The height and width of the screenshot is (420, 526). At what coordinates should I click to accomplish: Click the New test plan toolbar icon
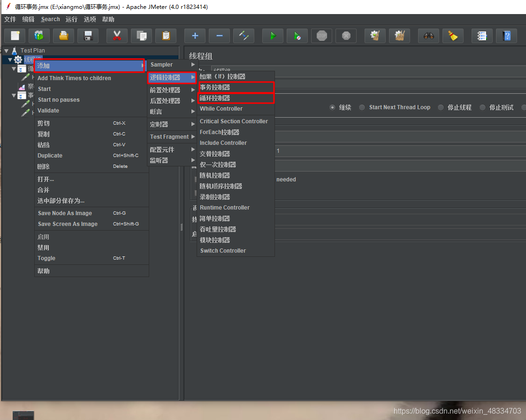[15, 36]
